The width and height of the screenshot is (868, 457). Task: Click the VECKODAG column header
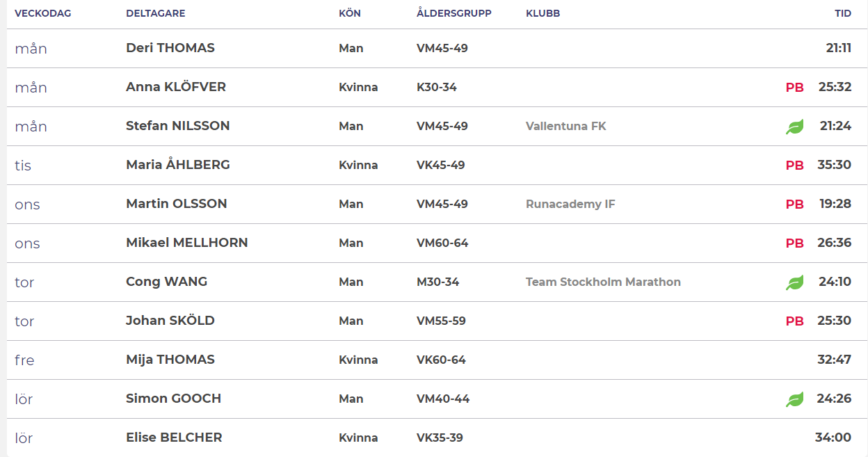click(x=43, y=13)
